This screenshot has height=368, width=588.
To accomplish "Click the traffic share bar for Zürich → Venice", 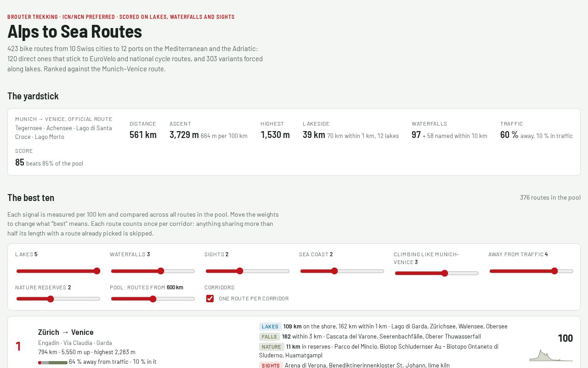I will click(53, 362).
